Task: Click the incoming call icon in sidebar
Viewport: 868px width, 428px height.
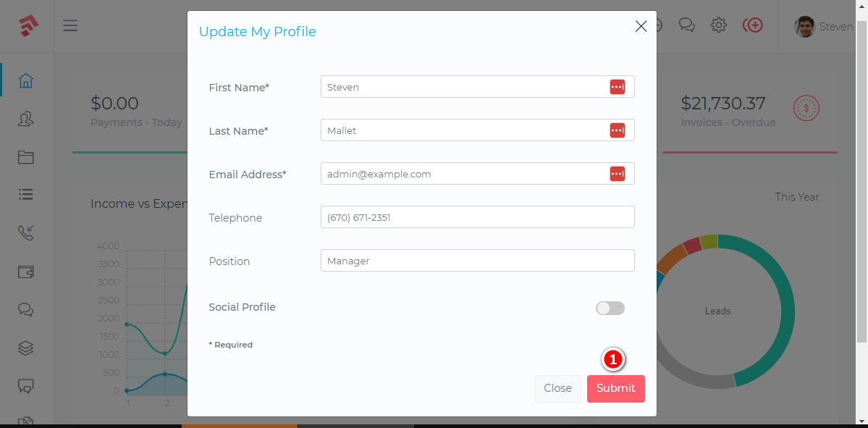Action: (x=26, y=232)
